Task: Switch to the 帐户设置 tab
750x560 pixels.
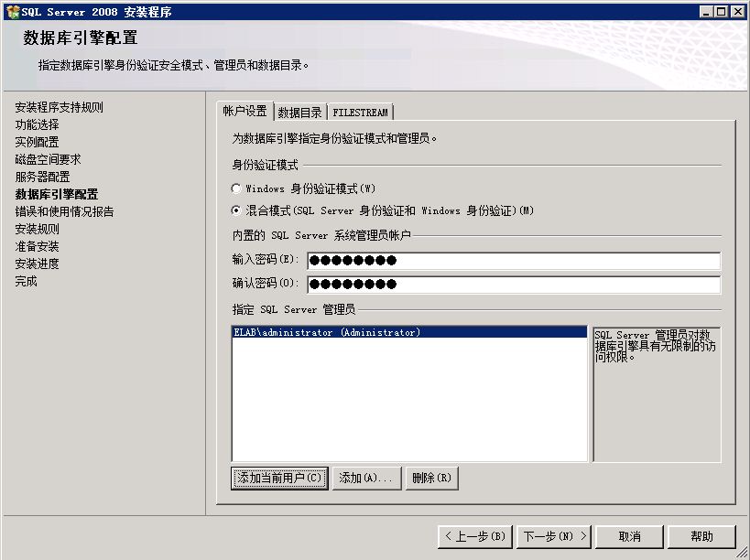Action: coord(245,112)
